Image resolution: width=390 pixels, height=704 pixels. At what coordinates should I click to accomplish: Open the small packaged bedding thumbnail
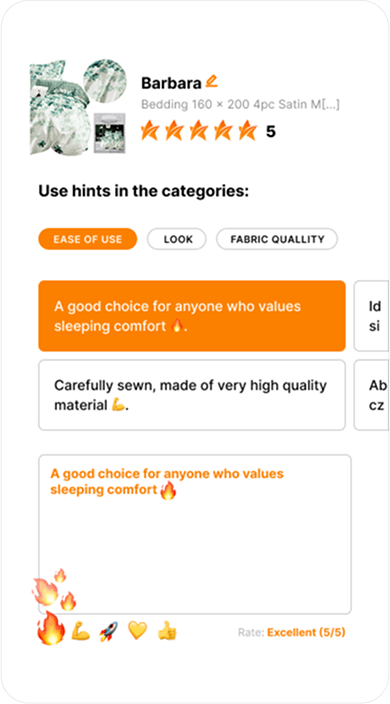pyautogui.click(x=110, y=133)
